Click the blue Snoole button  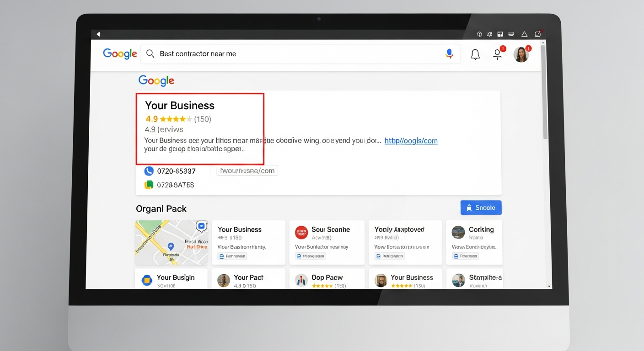click(481, 207)
